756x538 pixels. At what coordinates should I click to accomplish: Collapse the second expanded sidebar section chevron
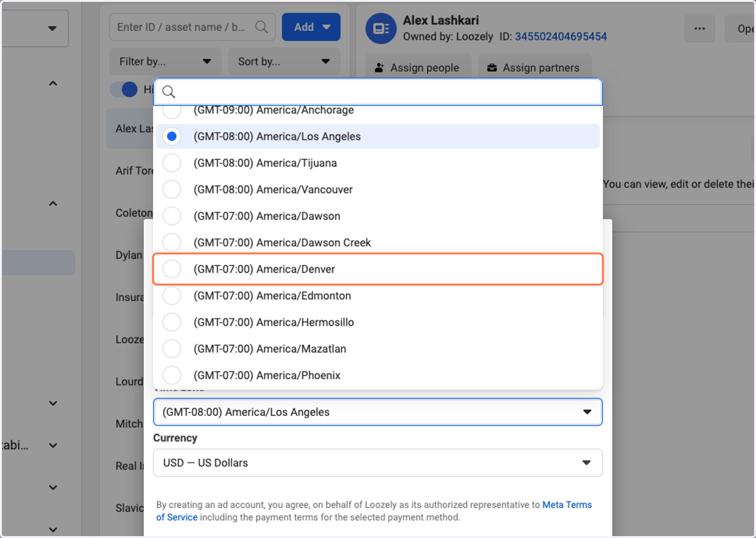click(53, 203)
